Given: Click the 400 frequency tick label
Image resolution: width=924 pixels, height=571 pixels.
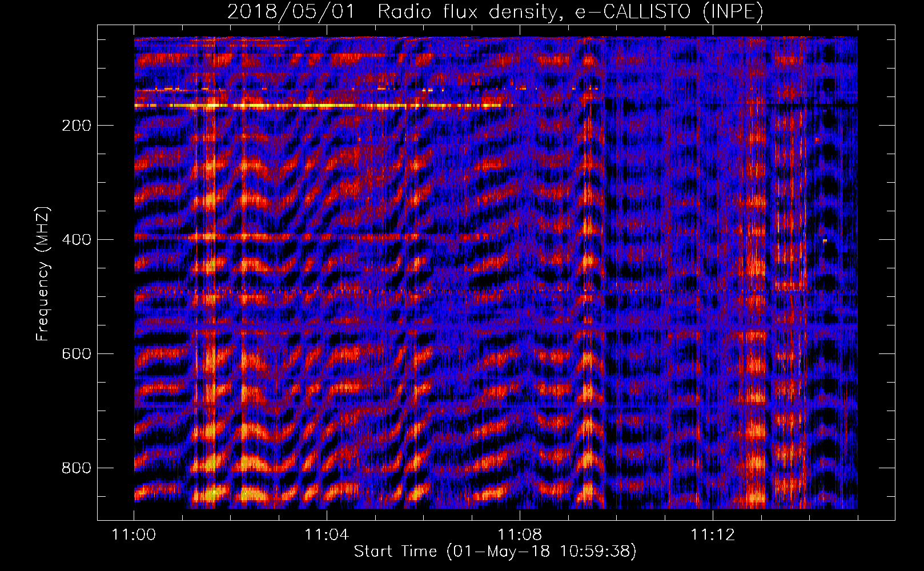Looking at the screenshot, I should tap(77, 240).
